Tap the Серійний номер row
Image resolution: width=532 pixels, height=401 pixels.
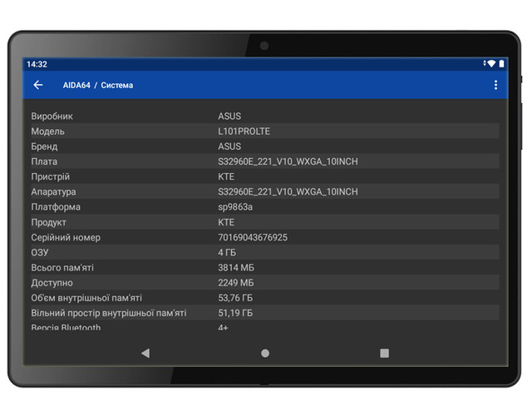point(264,237)
